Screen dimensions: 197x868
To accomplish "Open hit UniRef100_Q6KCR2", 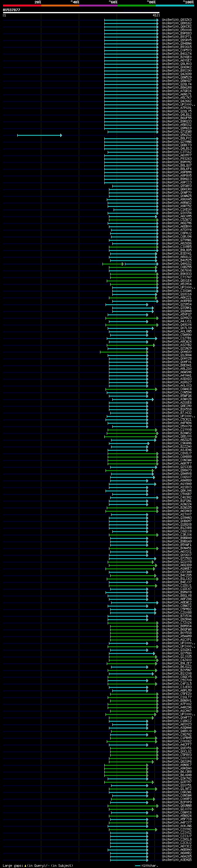I will pos(177,26).
